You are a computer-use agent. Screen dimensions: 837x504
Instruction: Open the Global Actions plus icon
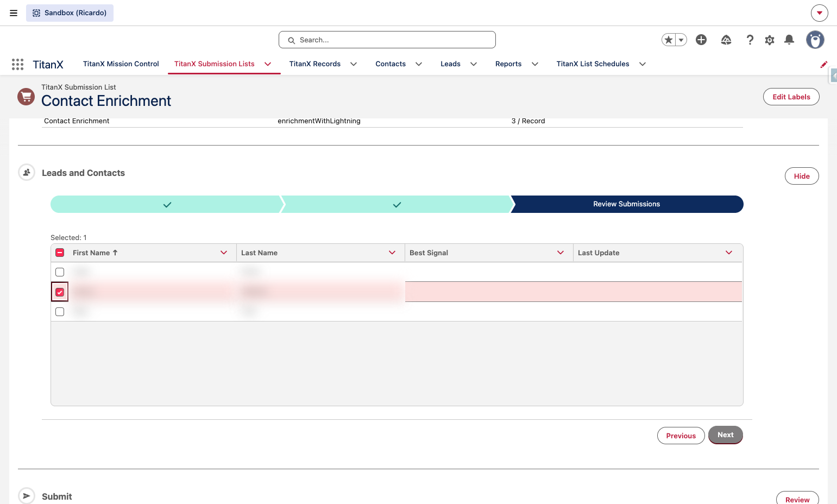(701, 40)
